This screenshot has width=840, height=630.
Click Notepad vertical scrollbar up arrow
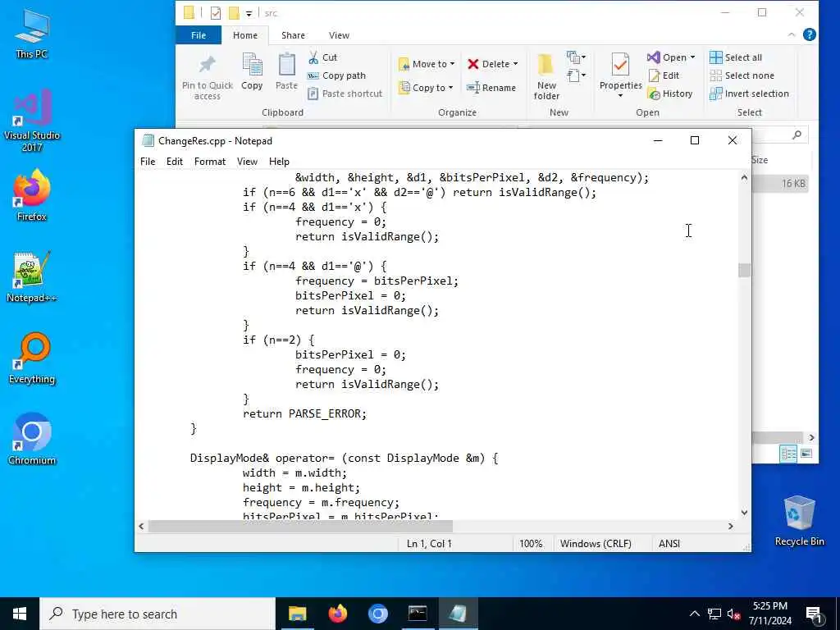tap(744, 177)
